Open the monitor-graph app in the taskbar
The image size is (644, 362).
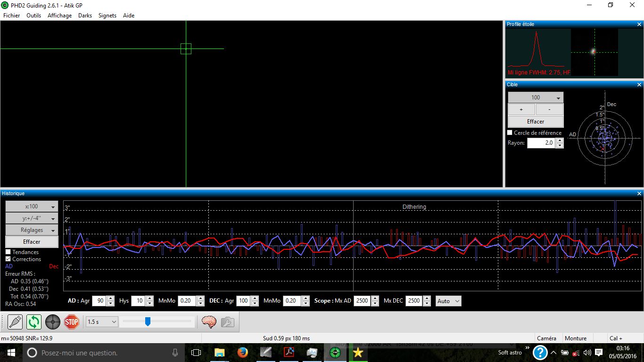click(x=312, y=353)
